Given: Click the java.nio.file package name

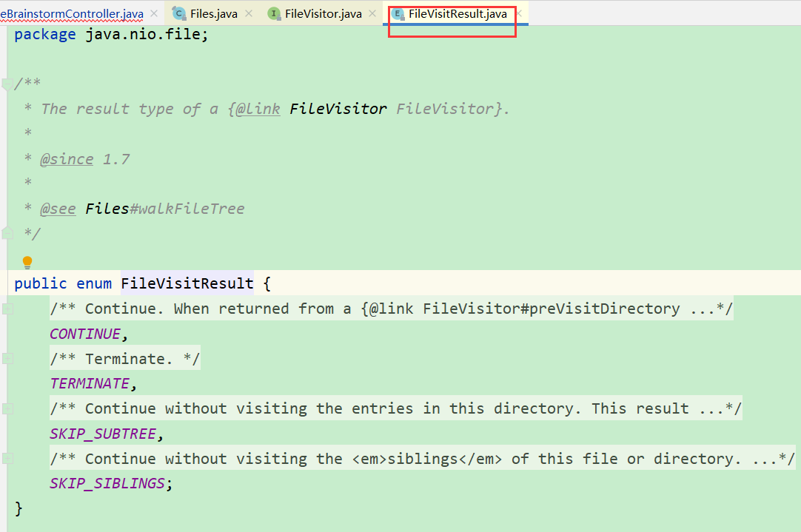Looking at the screenshot, I should [143, 34].
